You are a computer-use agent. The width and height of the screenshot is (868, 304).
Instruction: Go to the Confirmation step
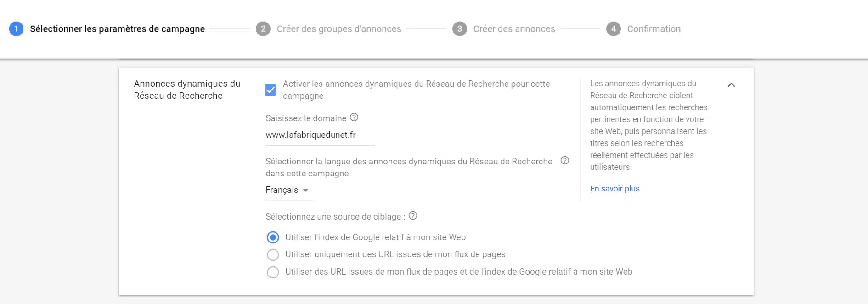(654, 28)
